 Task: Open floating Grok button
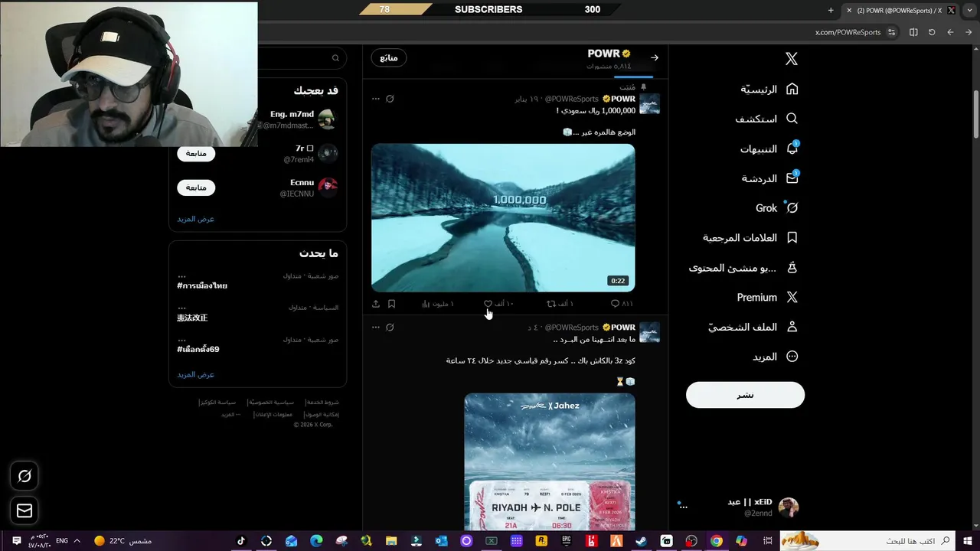tap(24, 476)
